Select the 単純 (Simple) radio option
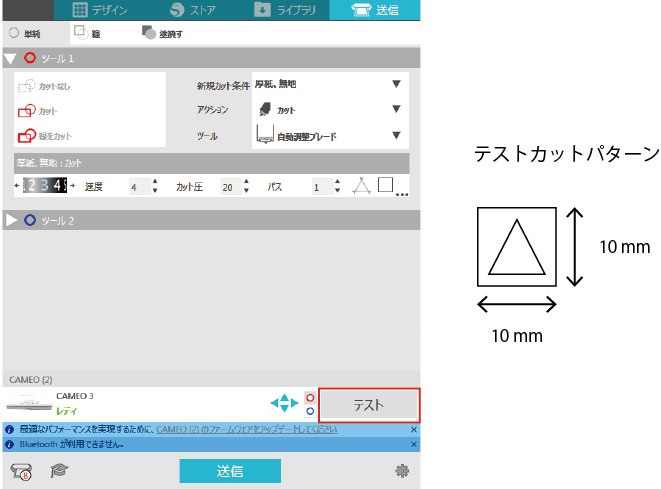This screenshot has width=661, height=489. (14, 33)
